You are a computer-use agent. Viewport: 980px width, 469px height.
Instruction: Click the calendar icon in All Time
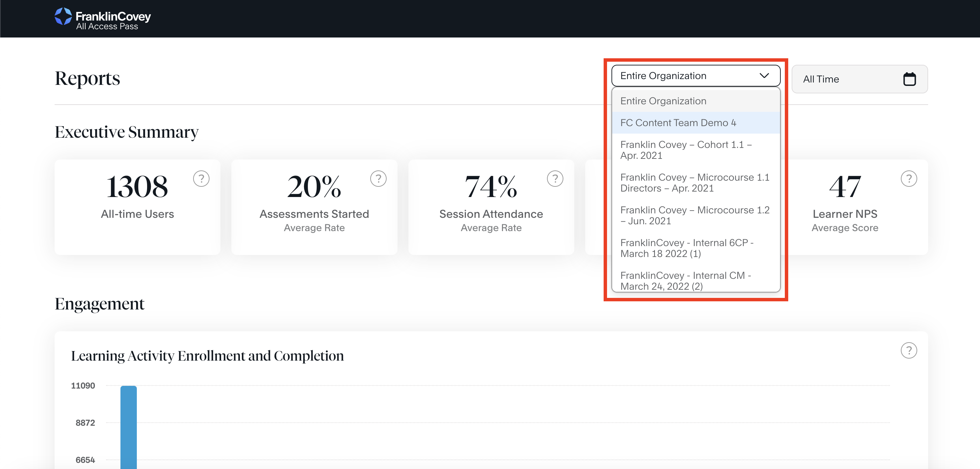pyautogui.click(x=909, y=79)
